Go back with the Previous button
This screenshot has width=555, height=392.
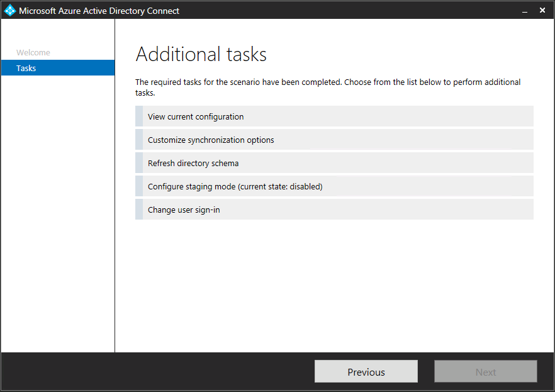tap(366, 371)
